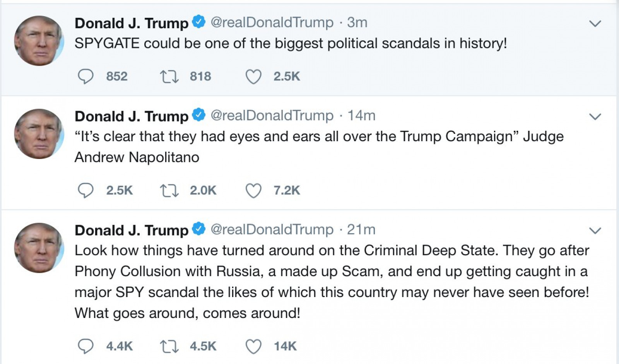Retweet the Criminal Deep State tweet

click(x=169, y=346)
